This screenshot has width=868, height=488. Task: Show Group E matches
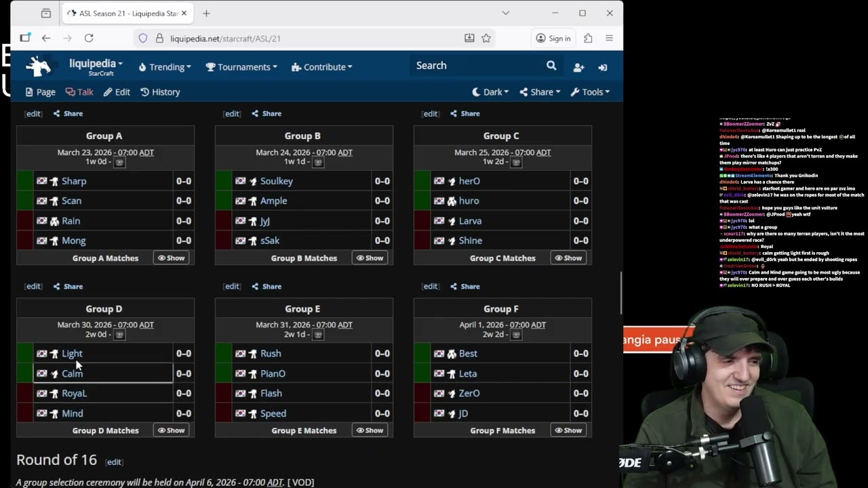(x=370, y=430)
